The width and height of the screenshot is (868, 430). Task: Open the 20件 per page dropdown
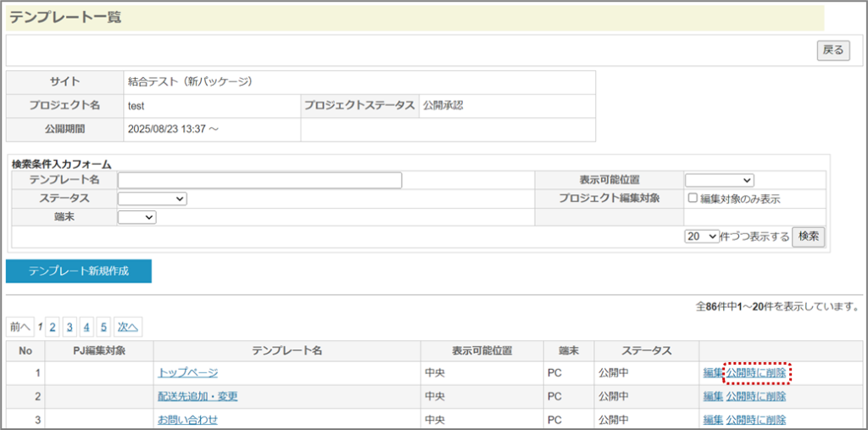(702, 237)
